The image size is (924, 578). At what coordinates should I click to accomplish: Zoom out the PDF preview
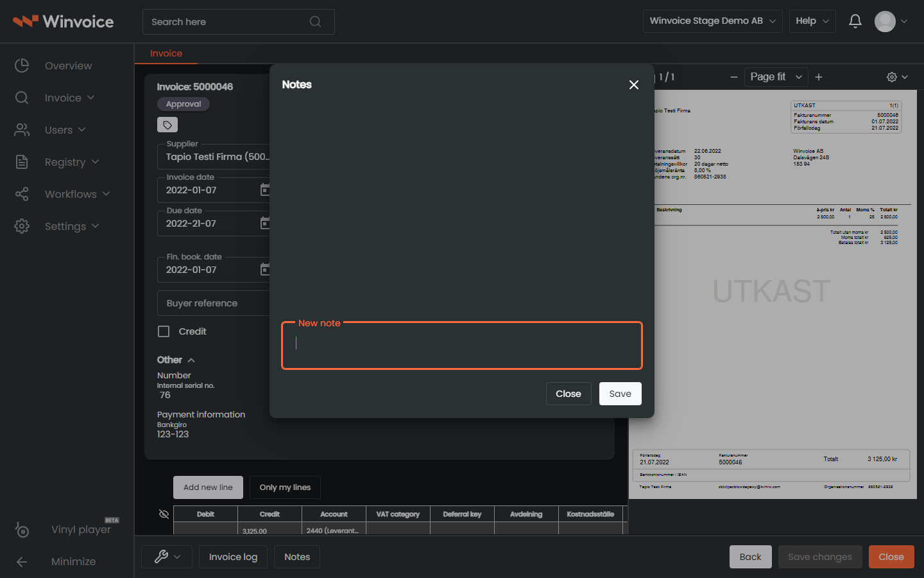(x=734, y=77)
